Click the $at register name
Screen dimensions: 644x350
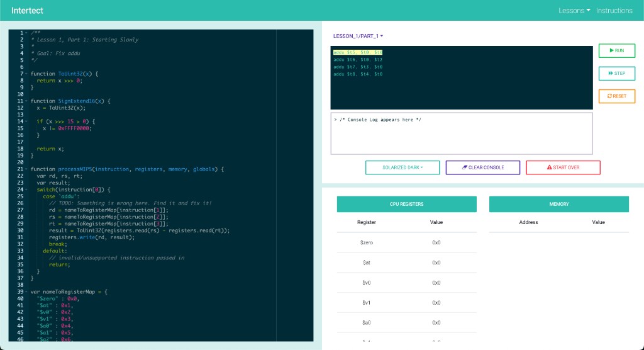(x=367, y=262)
